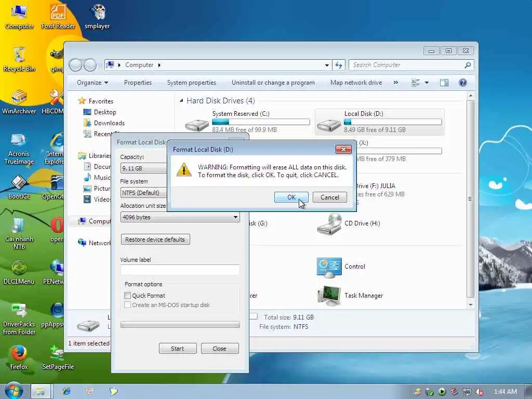Open Downloads in Favorites tree
The width and height of the screenshot is (532, 399).
click(109, 123)
